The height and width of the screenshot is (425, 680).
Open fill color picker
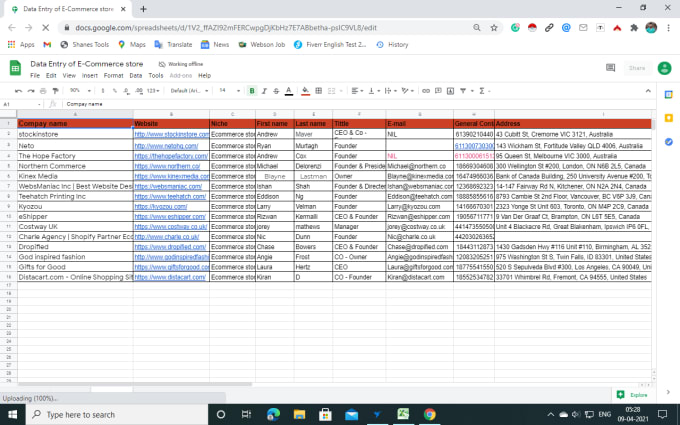(305, 91)
